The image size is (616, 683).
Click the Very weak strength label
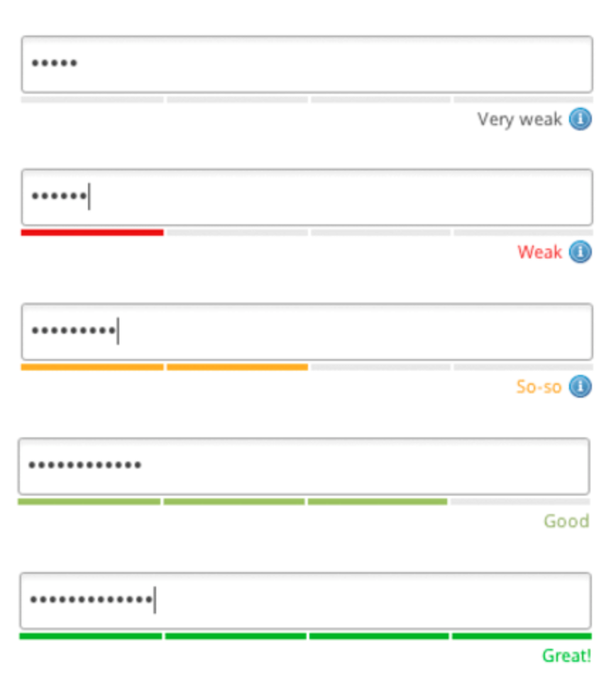pyautogui.click(x=519, y=119)
